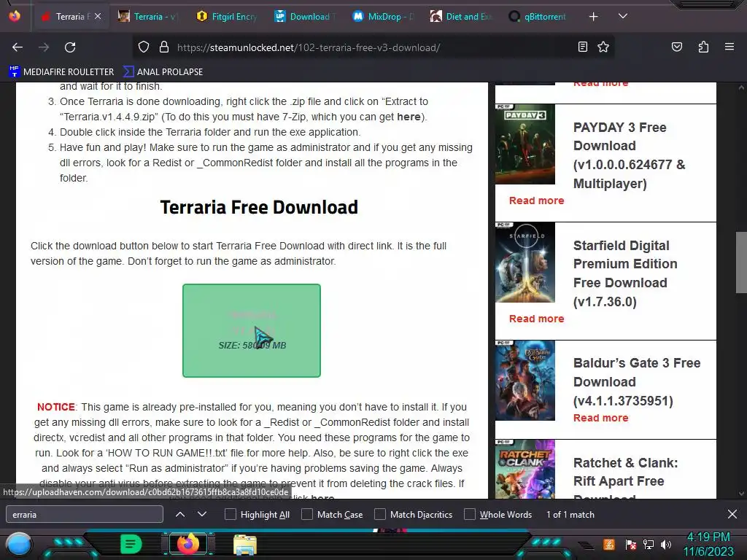
Task: Click the scrollbar down arrow
Action: coord(741,494)
